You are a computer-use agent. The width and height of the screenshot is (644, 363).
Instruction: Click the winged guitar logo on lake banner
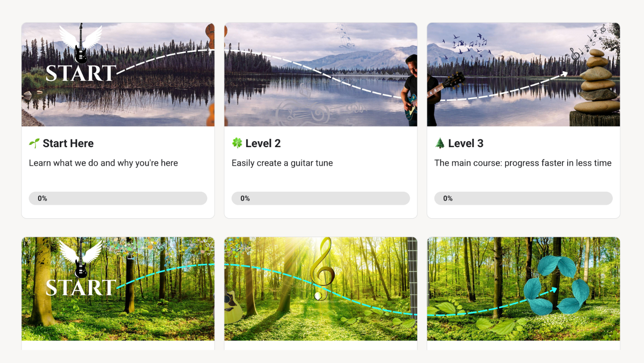pyautogui.click(x=80, y=44)
